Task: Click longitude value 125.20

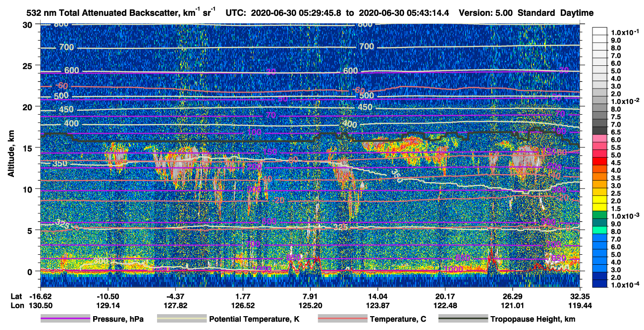Action: pos(310,306)
